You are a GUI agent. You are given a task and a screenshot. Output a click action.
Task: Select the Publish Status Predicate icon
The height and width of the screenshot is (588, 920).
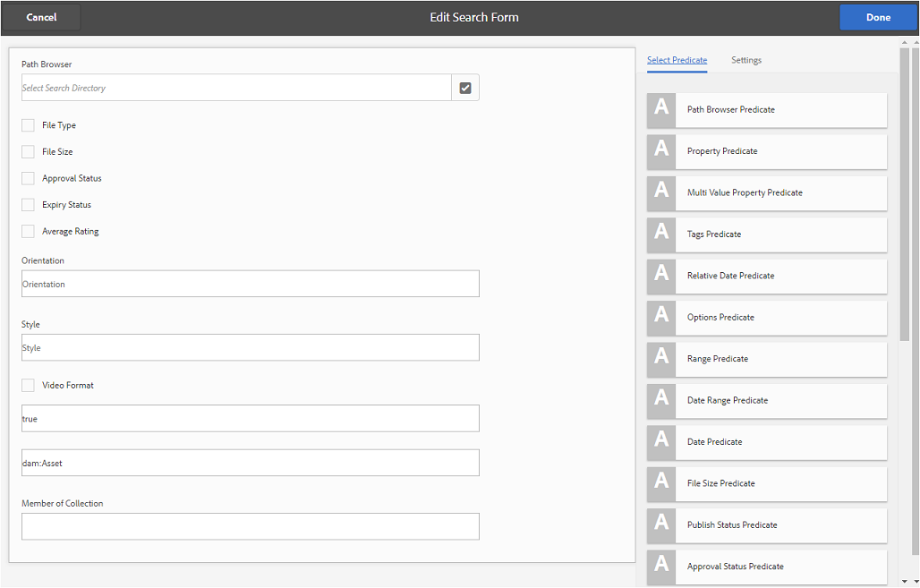(661, 524)
